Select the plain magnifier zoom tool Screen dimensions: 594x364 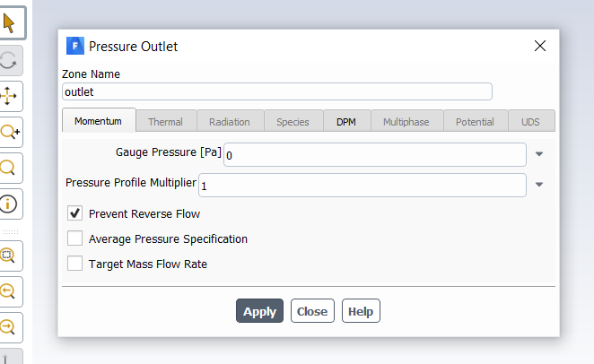pos(11,168)
